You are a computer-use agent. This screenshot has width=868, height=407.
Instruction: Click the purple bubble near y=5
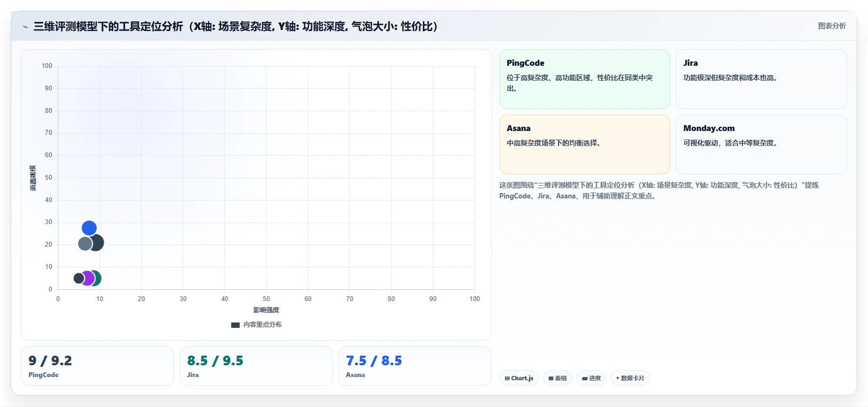pyautogui.click(x=87, y=278)
